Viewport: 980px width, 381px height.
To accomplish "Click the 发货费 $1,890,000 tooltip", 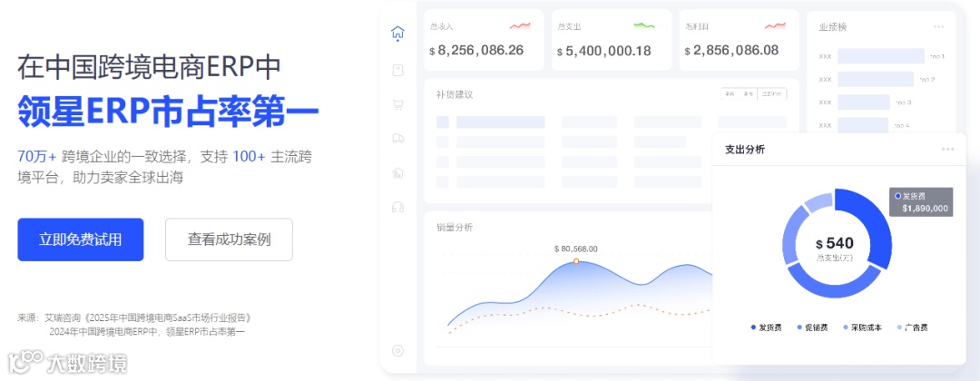I will (921, 202).
